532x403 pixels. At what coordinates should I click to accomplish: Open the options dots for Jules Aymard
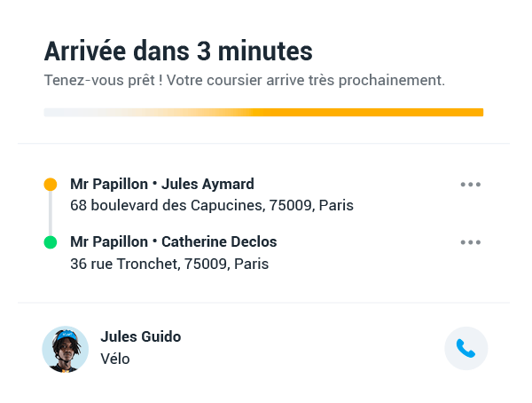pos(471,185)
